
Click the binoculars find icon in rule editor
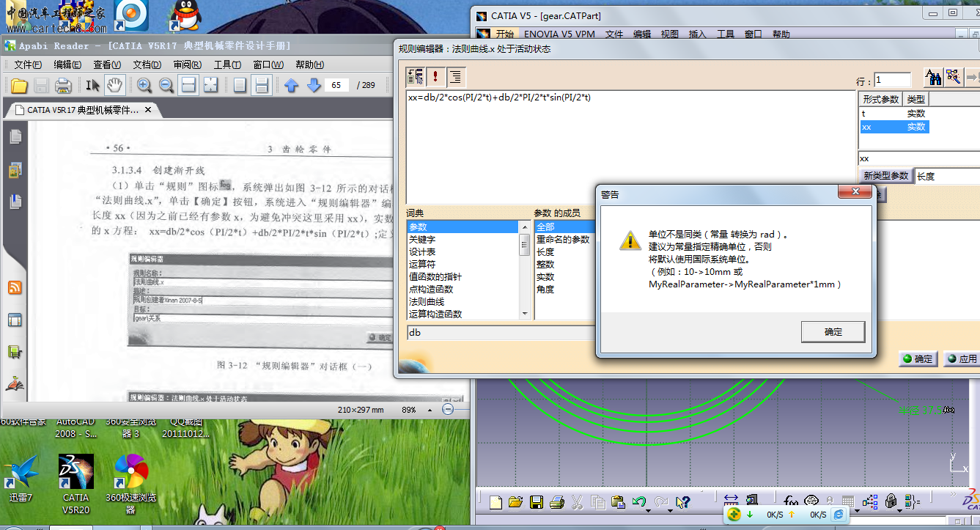[933, 76]
